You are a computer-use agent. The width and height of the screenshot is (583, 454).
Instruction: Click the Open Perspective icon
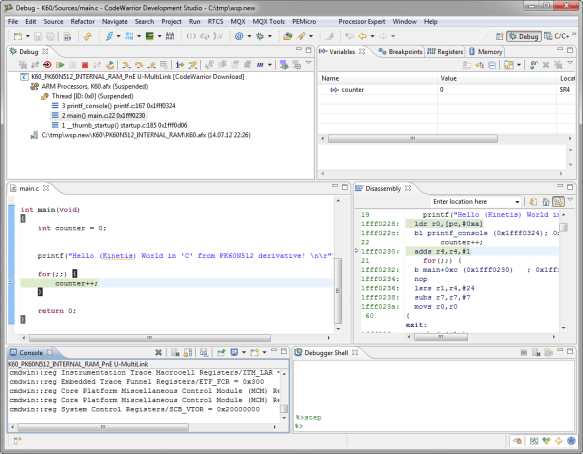500,36
